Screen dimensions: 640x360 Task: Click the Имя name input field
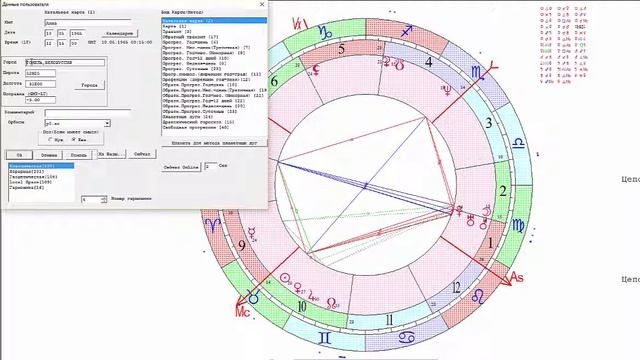pyautogui.click(x=88, y=23)
